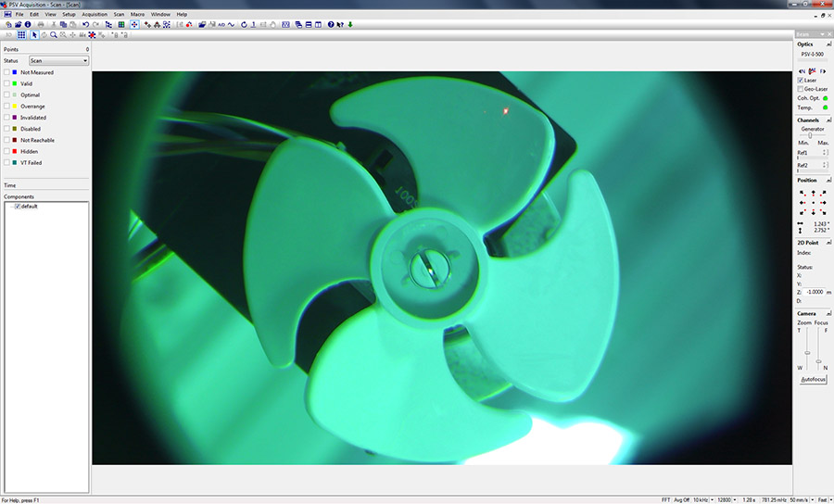This screenshot has height=504, width=834.
Task: Click the Z distance input field
Action: pyautogui.click(x=814, y=292)
